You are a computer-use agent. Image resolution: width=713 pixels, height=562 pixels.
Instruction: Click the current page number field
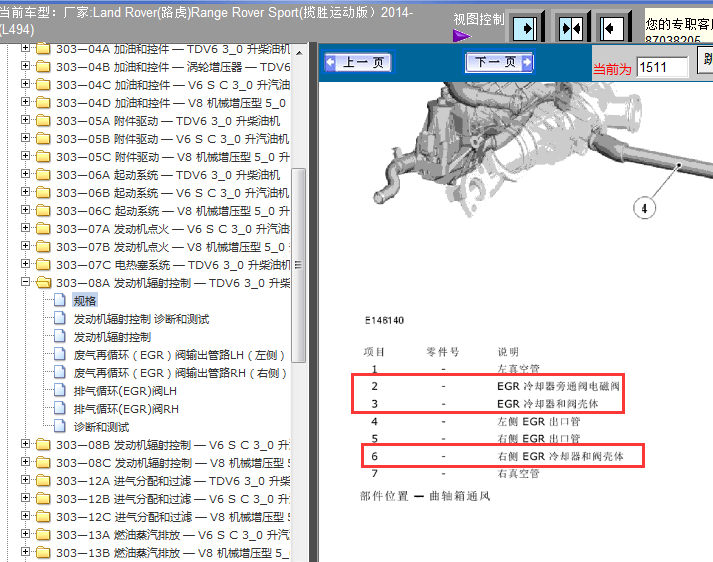(x=662, y=68)
